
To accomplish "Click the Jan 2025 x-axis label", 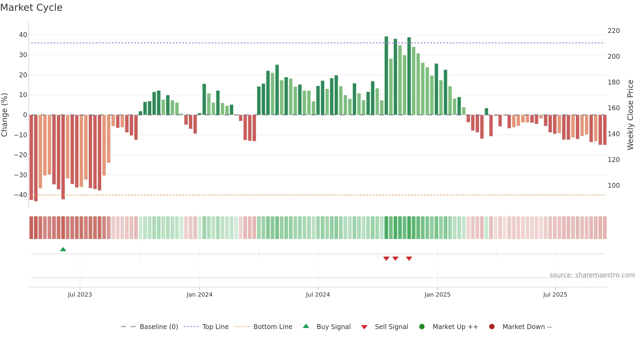I will pos(438,295).
